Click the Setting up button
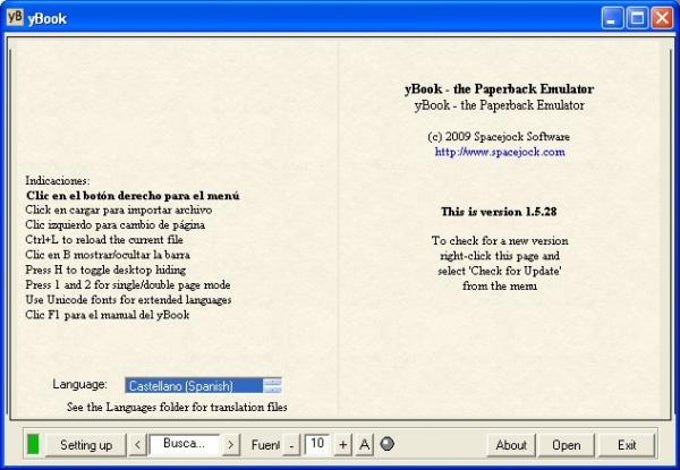Viewport: 680px width, 470px height. point(86,445)
